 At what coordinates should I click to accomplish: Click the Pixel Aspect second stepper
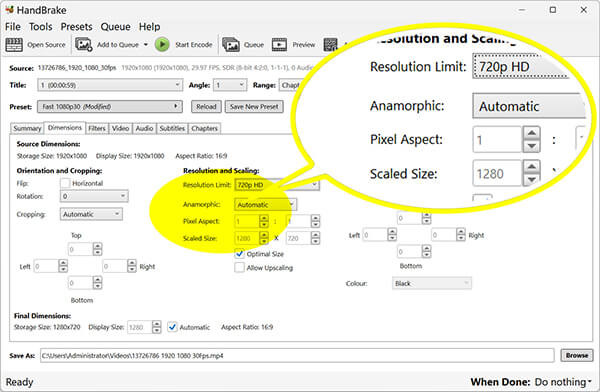pyautogui.click(x=315, y=221)
